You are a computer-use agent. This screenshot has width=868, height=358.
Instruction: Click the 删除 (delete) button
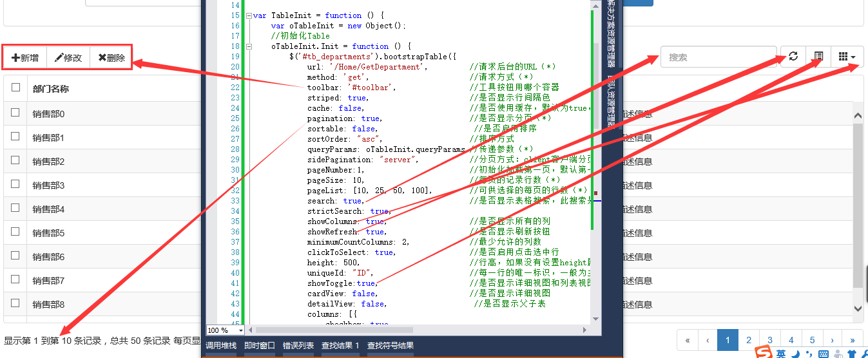coord(111,57)
